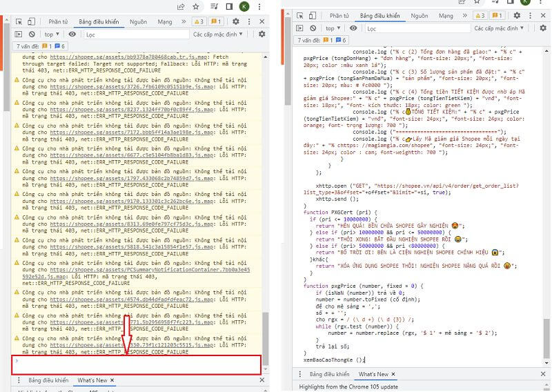Open console settings gear in right console toolbar
The image size is (552, 392).
pos(543,28)
